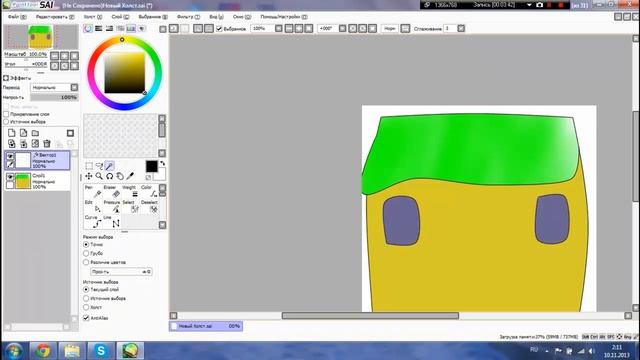Click the canvas horizontal scrollbar
This screenshot has height=360, width=640.
coord(370,316)
